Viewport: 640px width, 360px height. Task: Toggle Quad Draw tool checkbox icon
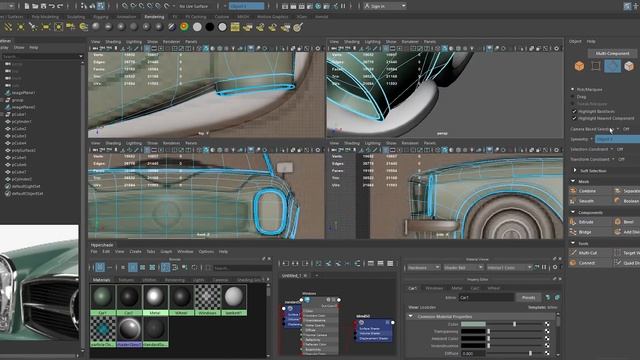tap(618, 263)
